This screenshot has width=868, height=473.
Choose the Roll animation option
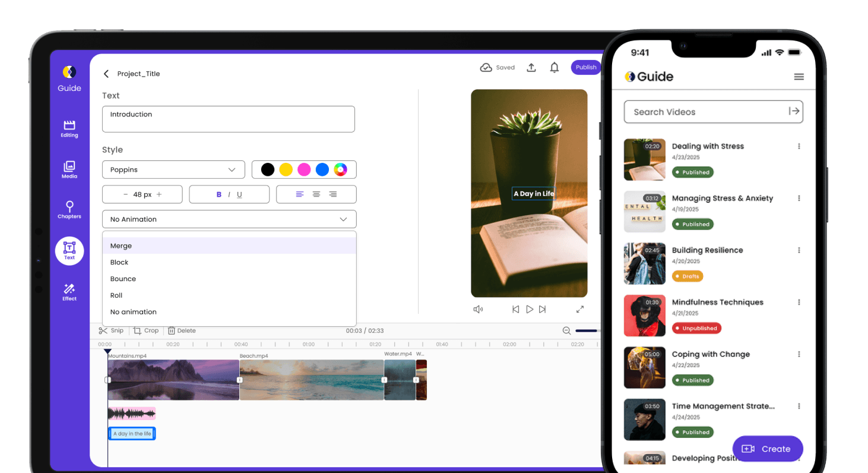[x=229, y=295]
